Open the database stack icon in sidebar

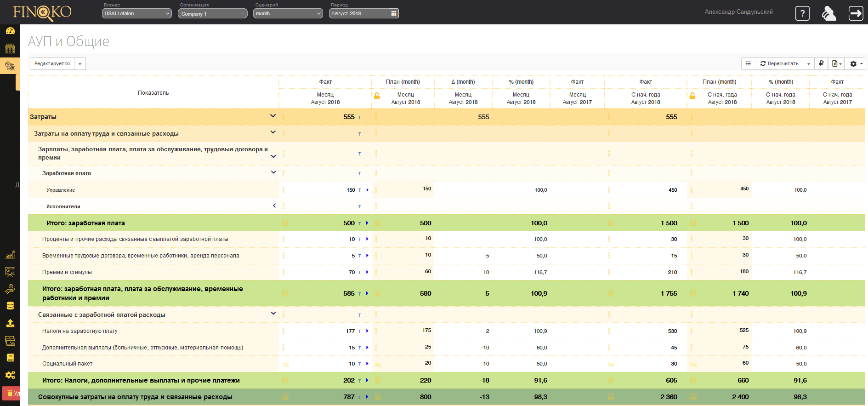[x=10, y=306]
